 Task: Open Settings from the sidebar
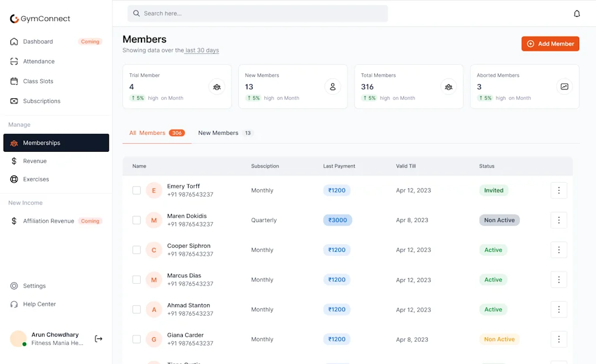(34, 286)
